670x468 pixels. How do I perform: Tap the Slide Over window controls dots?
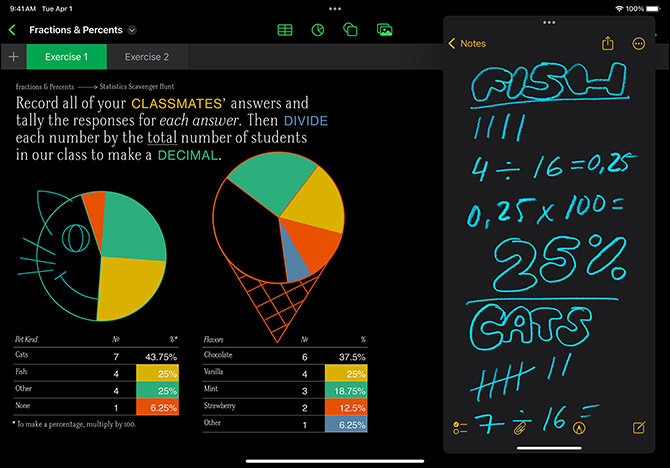point(548,21)
